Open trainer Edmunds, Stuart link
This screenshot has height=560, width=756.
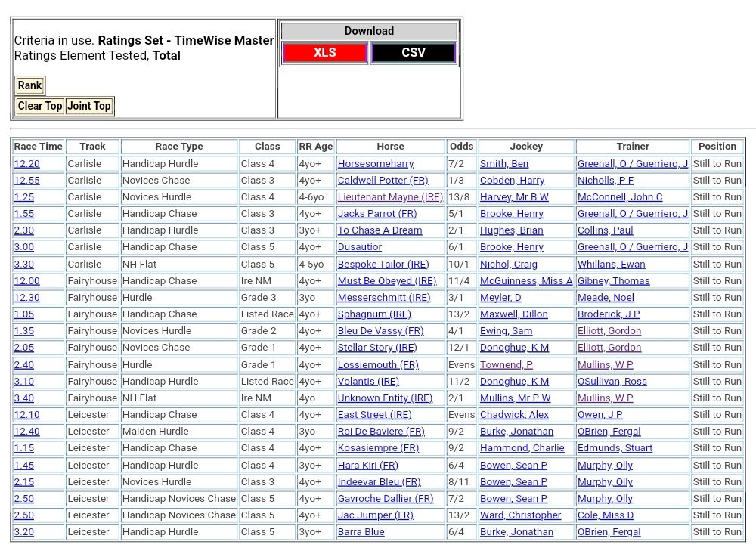[x=615, y=448]
